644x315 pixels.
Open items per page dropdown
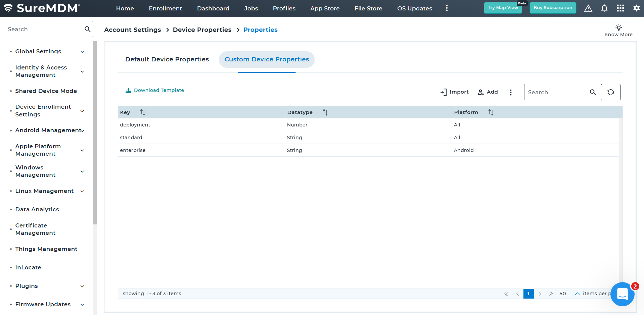[577, 294]
